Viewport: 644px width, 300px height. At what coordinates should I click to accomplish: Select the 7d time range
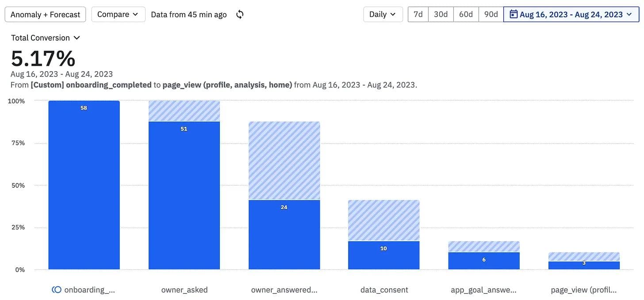tap(418, 15)
